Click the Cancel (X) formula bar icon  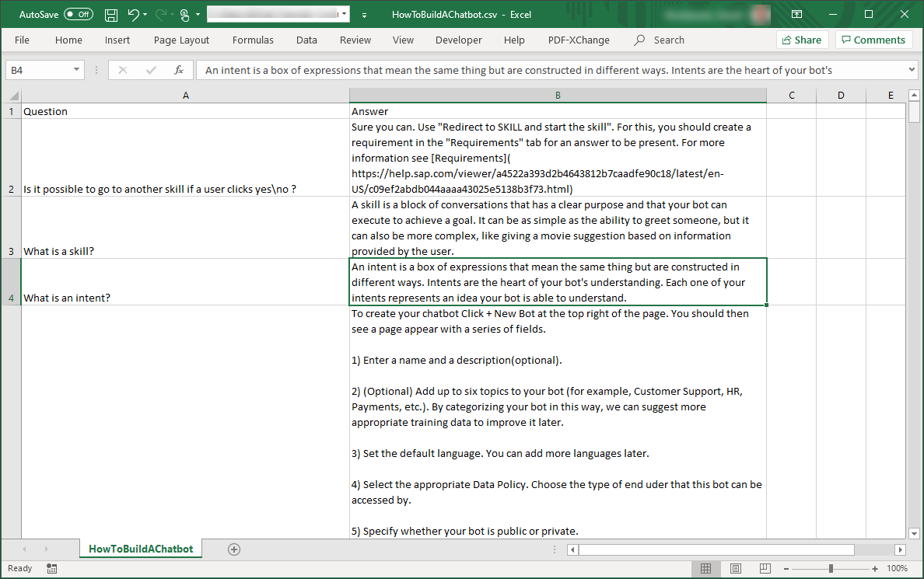click(x=123, y=70)
